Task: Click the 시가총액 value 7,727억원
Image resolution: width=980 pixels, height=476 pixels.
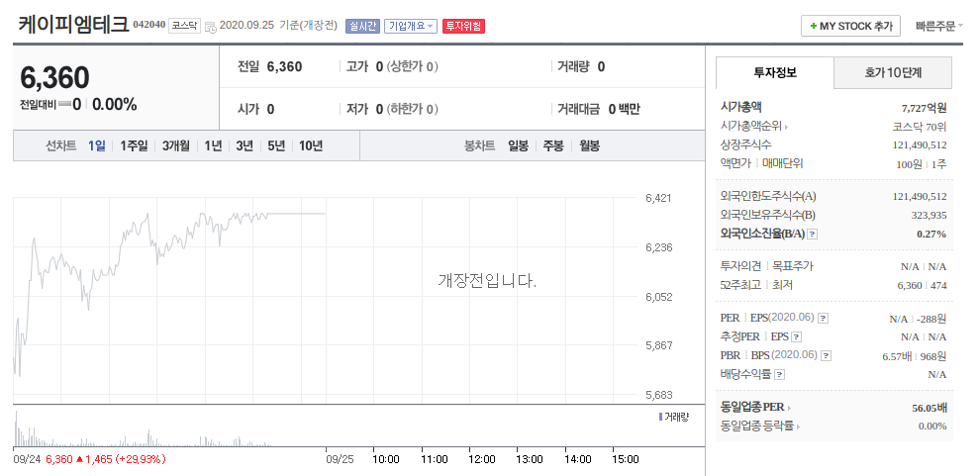Action: [x=924, y=108]
